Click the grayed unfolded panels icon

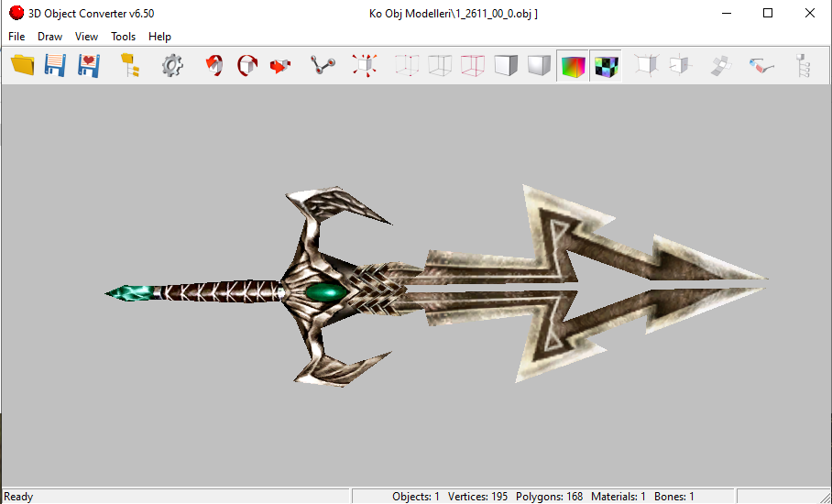[x=721, y=66]
